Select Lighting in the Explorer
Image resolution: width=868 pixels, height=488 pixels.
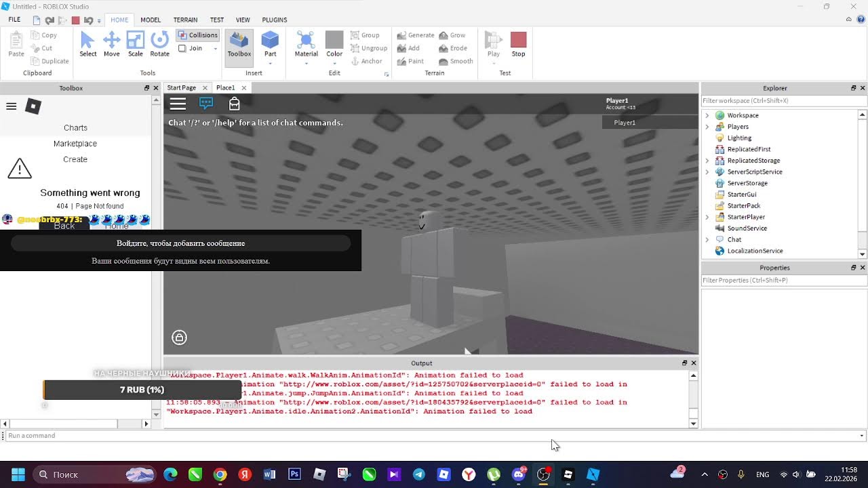(x=739, y=138)
